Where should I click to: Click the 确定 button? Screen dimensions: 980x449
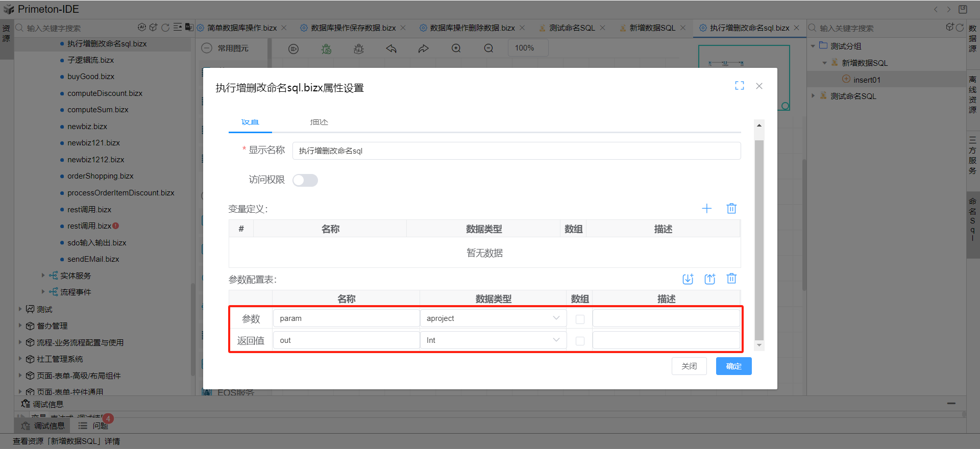pos(733,366)
